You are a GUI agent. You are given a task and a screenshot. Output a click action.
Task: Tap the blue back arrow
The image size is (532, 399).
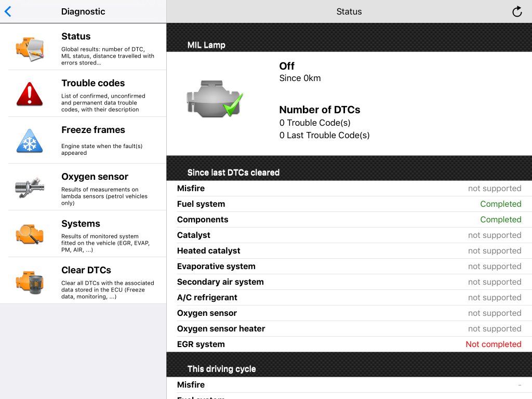tap(8, 11)
